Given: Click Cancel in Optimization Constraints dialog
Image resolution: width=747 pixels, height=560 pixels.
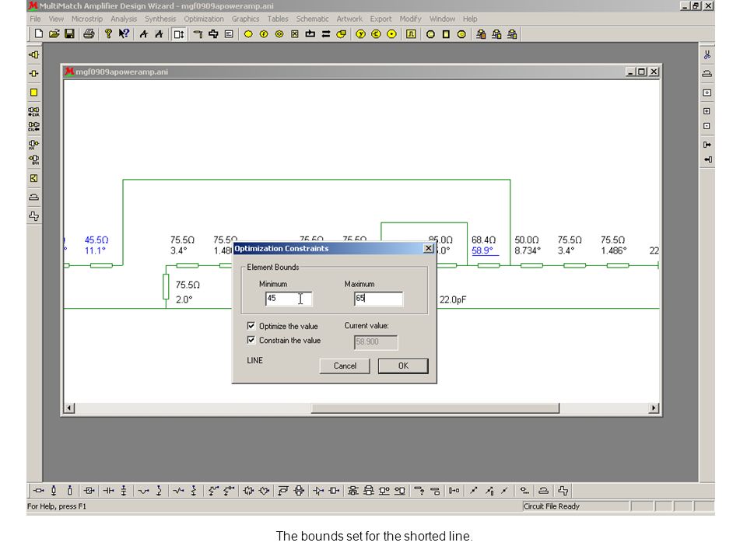Looking at the screenshot, I should tap(345, 366).
